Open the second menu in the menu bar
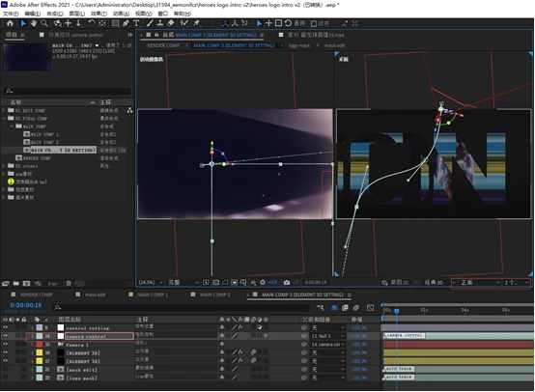This screenshot has height=392, width=535. (x=32, y=14)
